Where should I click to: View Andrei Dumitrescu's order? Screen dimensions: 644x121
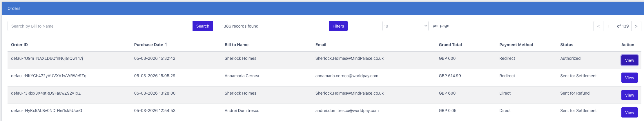629,113
